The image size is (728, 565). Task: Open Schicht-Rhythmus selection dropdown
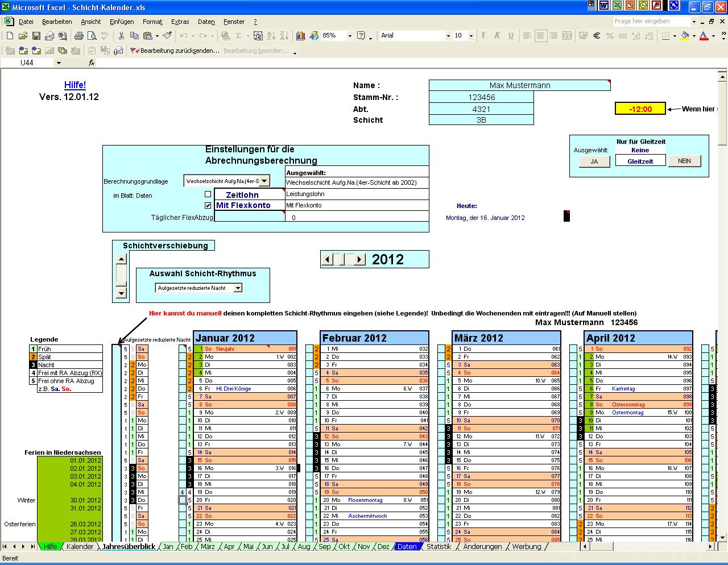point(238,288)
